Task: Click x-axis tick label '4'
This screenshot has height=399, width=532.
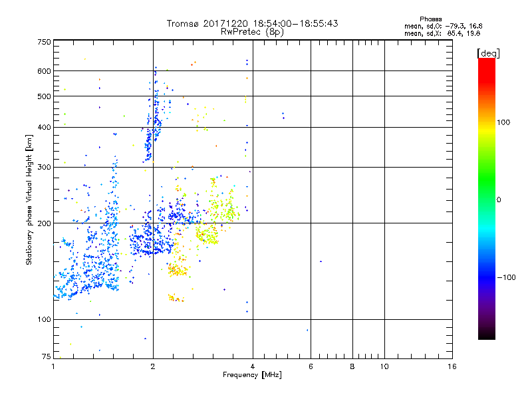Action: point(253,366)
